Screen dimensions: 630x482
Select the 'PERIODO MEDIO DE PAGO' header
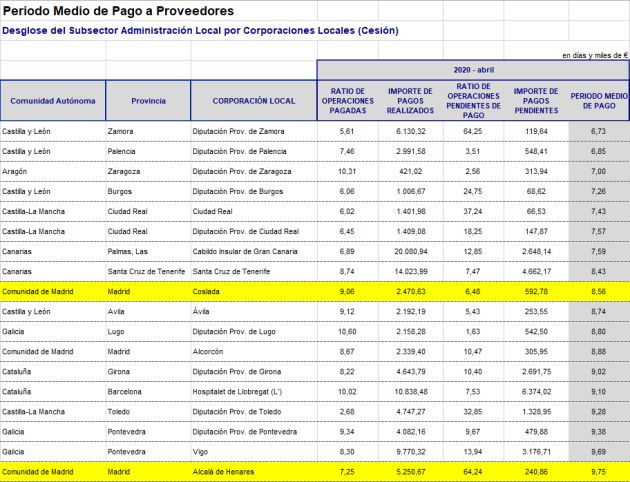pyautogui.click(x=599, y=101)
